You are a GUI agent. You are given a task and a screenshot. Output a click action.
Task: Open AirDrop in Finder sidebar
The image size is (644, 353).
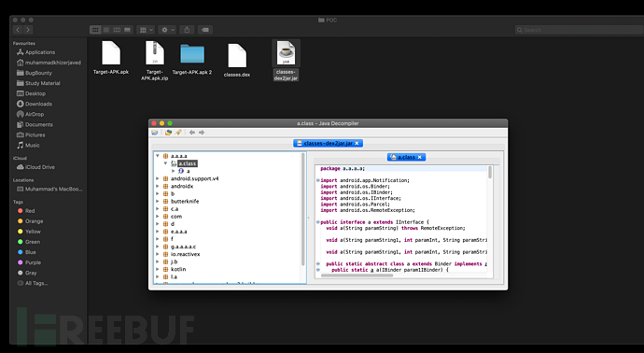[30, 114]
